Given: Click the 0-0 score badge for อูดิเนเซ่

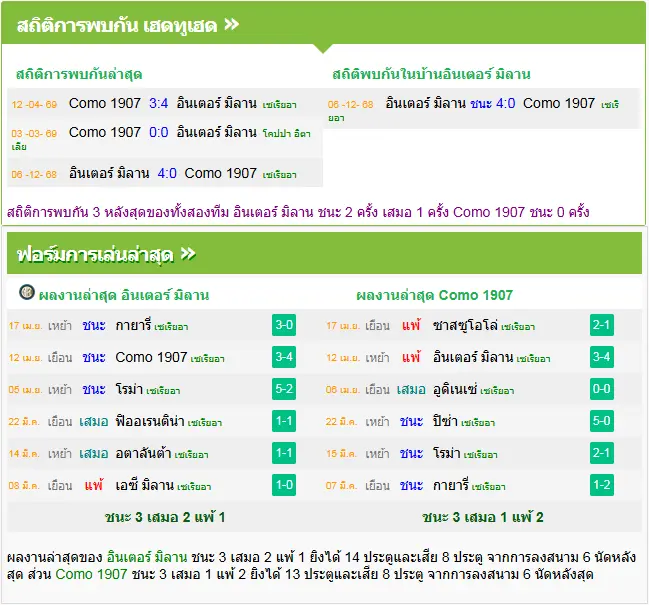Looking at the screenshot, I should point(601,389).
